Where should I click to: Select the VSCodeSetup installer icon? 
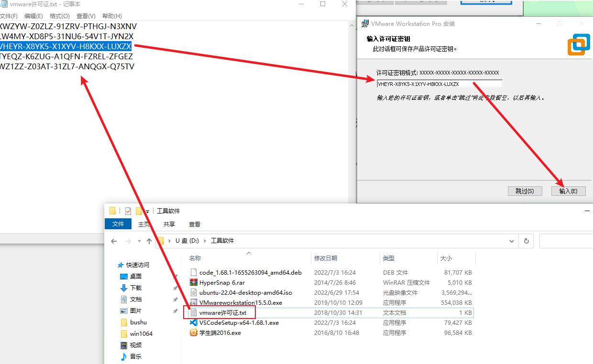click(x=194, y=322)
